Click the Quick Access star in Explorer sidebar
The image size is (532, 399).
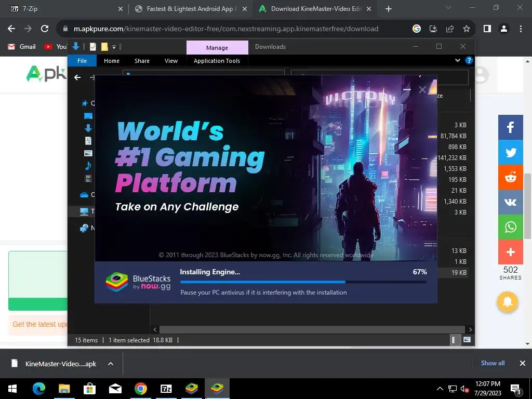point(85,103)
